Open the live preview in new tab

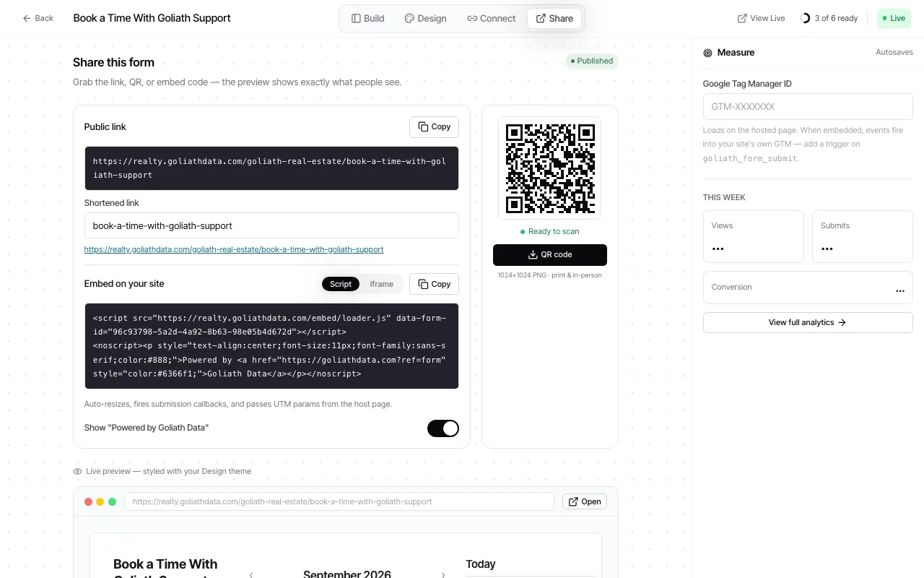point(585,501)
